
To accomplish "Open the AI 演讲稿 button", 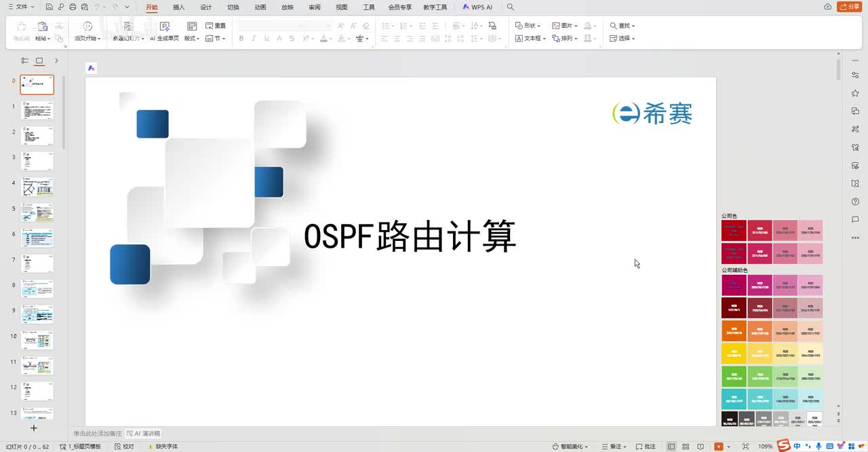I will (x=144, y=433).
